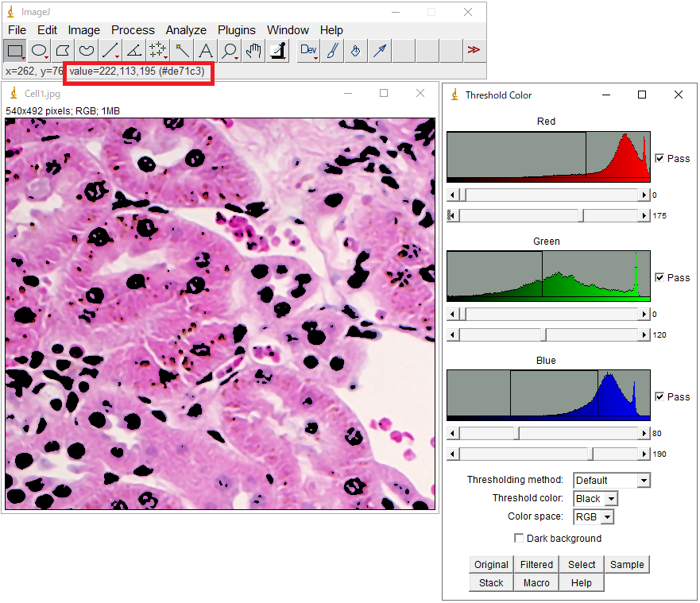This screenshot has height=603, width=700.
Task: Choose the Color picker eyedropper tool
Action: click(x=277, y=51)
